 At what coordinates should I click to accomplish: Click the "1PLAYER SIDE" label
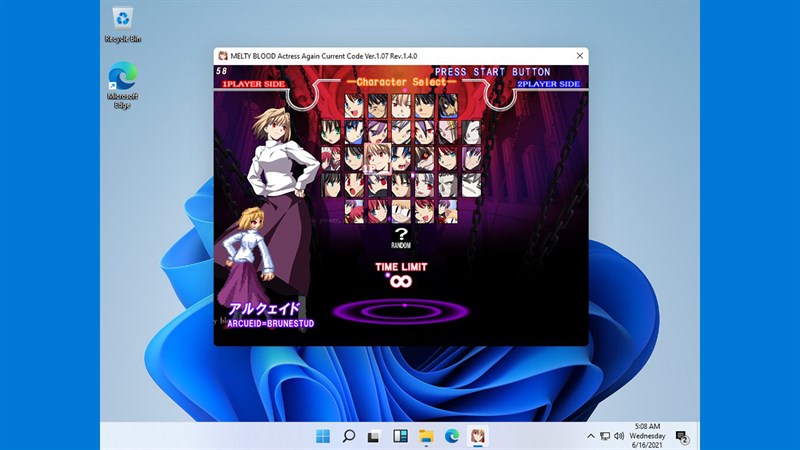[254, 84]
